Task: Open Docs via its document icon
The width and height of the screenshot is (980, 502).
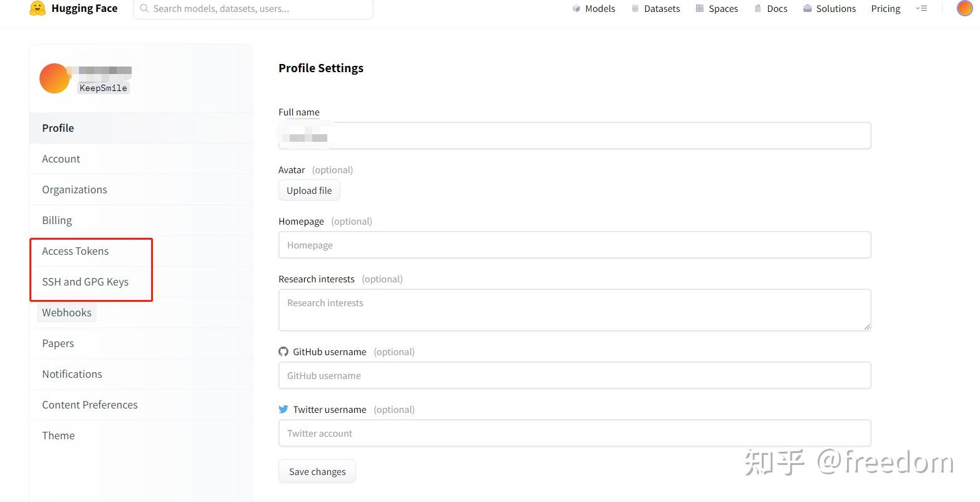Action: point(758,9)
